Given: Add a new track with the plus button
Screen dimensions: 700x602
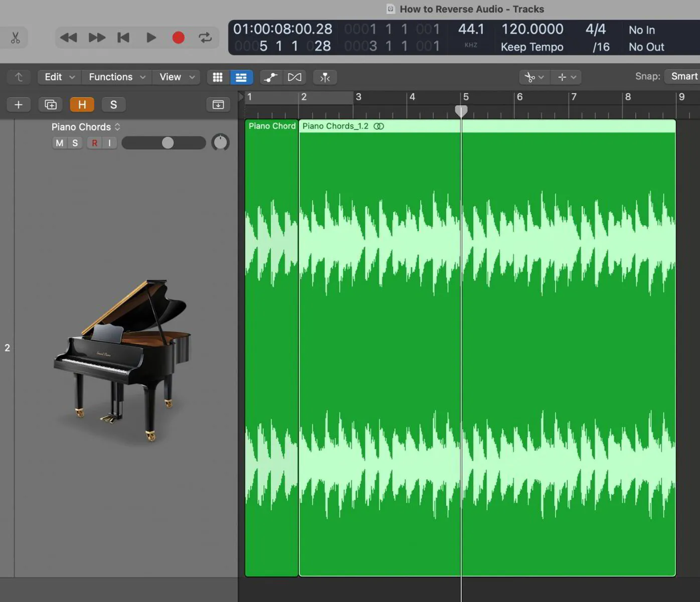Looking at the screenshot, I should [x=19, y=104].
